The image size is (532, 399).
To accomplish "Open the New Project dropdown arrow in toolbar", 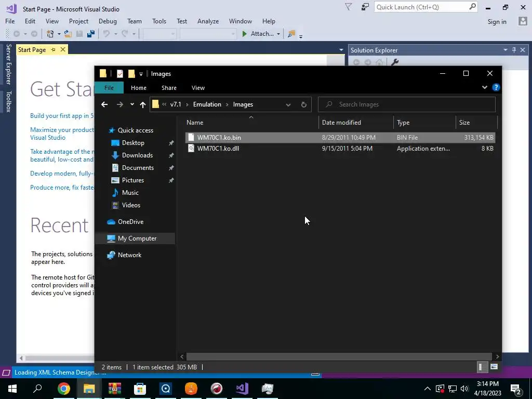I will click(59, 34).
